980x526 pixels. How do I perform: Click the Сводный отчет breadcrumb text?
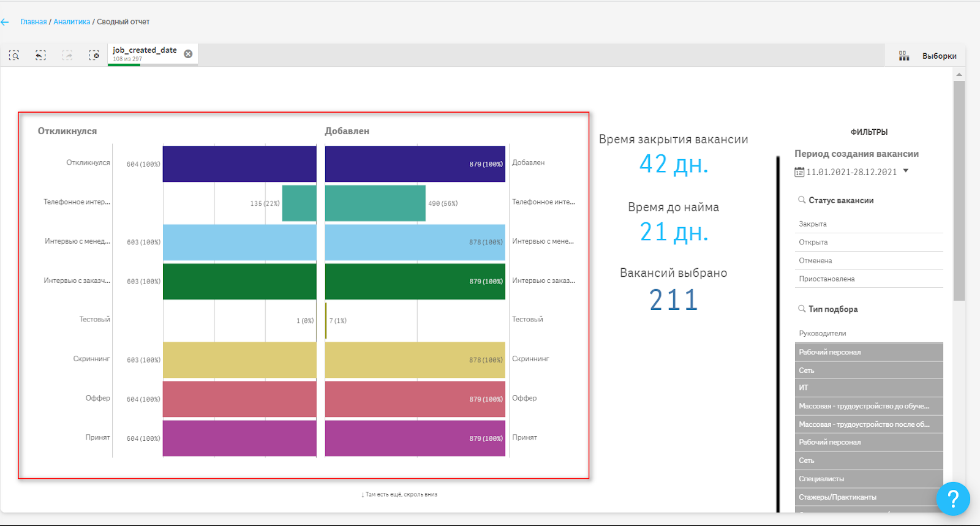tap(123, 21)
